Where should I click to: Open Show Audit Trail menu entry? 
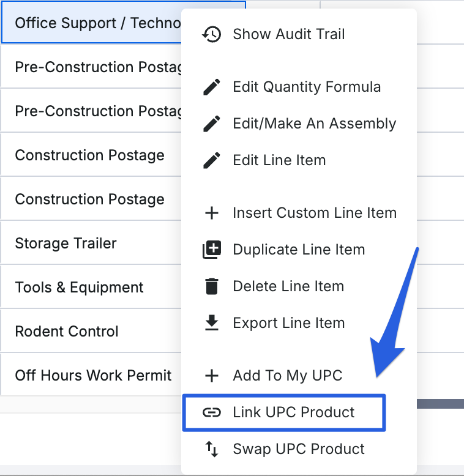click(288, 34)
